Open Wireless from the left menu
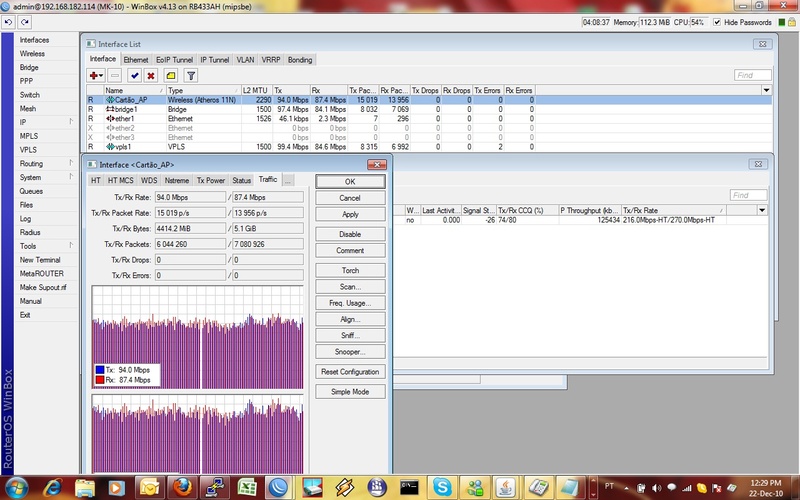The width and height of the screenshot is (800, 500). [x=32, y=53]
